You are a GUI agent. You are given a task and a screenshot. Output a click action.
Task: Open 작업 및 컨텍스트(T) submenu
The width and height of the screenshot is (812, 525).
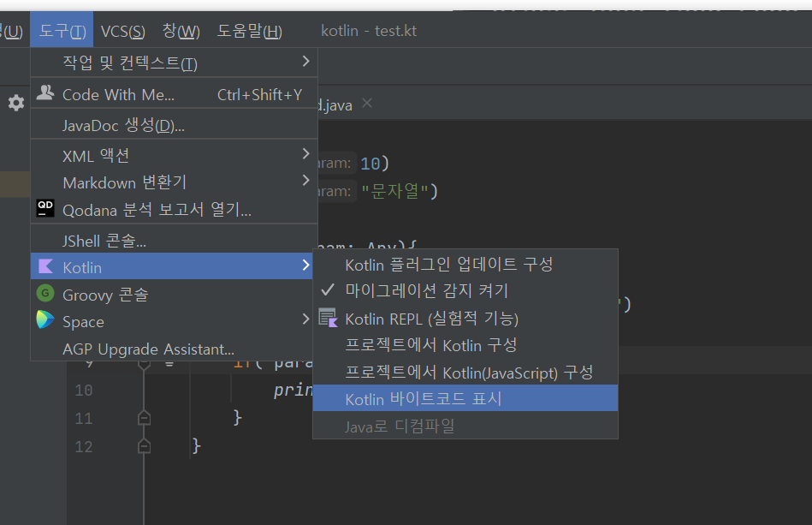point(174,63)
